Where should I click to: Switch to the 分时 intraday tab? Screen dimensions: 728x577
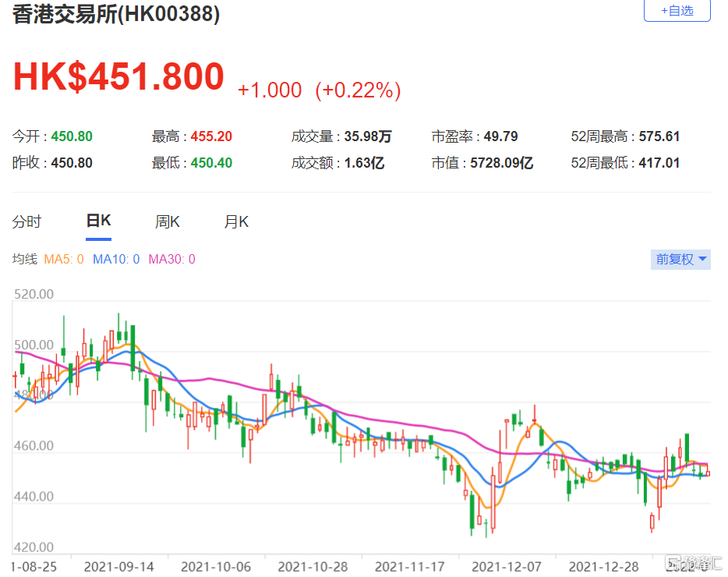tap(27, 221)
